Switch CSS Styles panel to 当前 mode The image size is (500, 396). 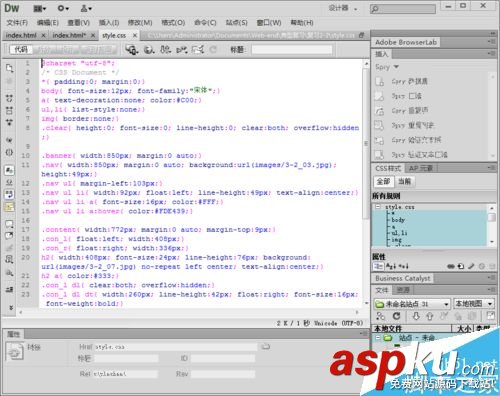pyautogui.click(x=404, y=181)
